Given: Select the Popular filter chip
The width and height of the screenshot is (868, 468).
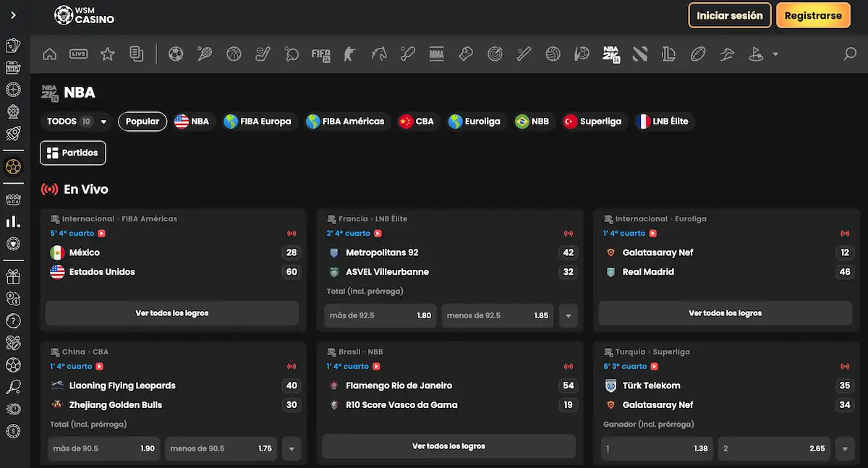Looking at the screenshot, I should 142,122.
